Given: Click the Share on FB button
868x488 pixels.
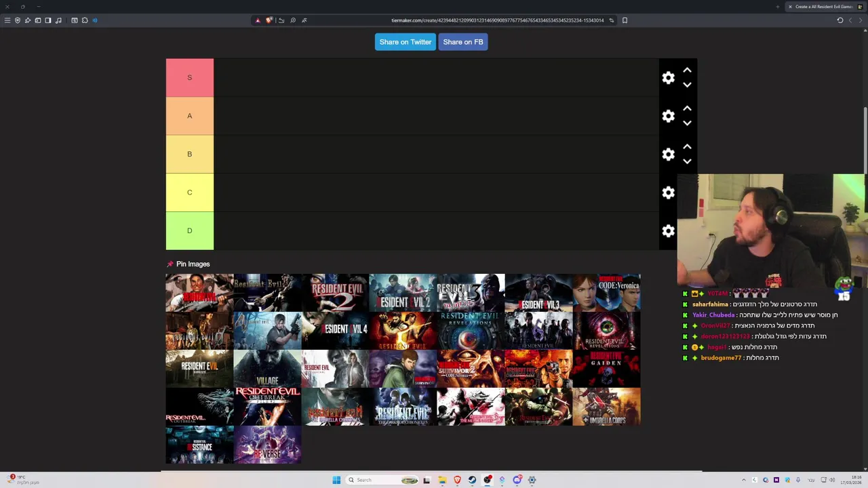Looking at the screenshot, I should pos(463,42).
